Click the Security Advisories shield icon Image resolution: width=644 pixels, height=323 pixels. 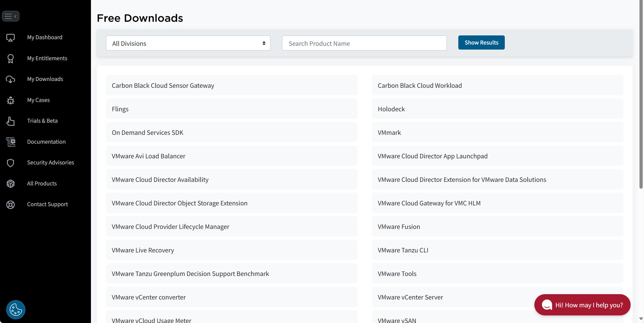pos(10,163)
